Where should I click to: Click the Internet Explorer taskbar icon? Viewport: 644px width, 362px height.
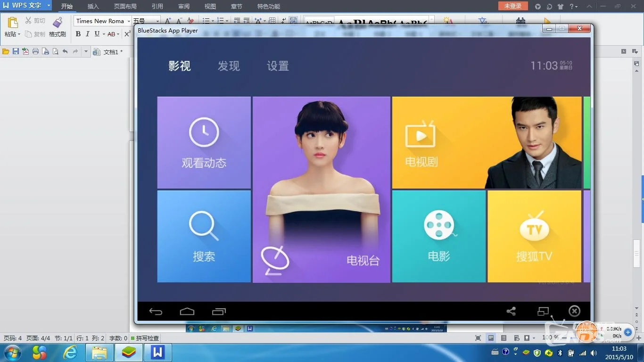tap(70, 352)
